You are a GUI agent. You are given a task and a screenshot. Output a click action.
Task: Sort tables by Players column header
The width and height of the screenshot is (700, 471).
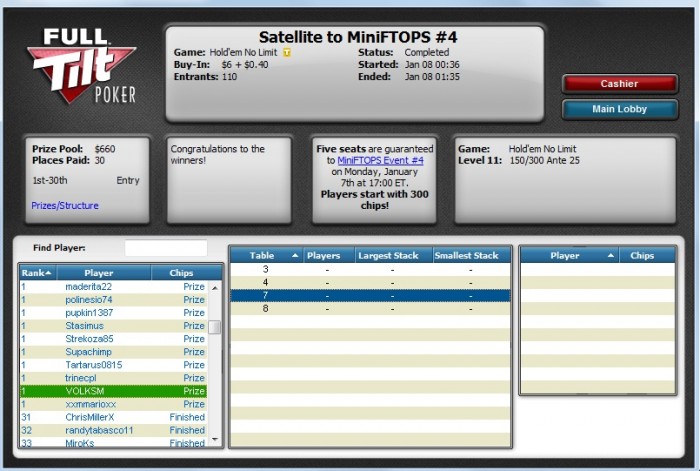coord(329,255)
